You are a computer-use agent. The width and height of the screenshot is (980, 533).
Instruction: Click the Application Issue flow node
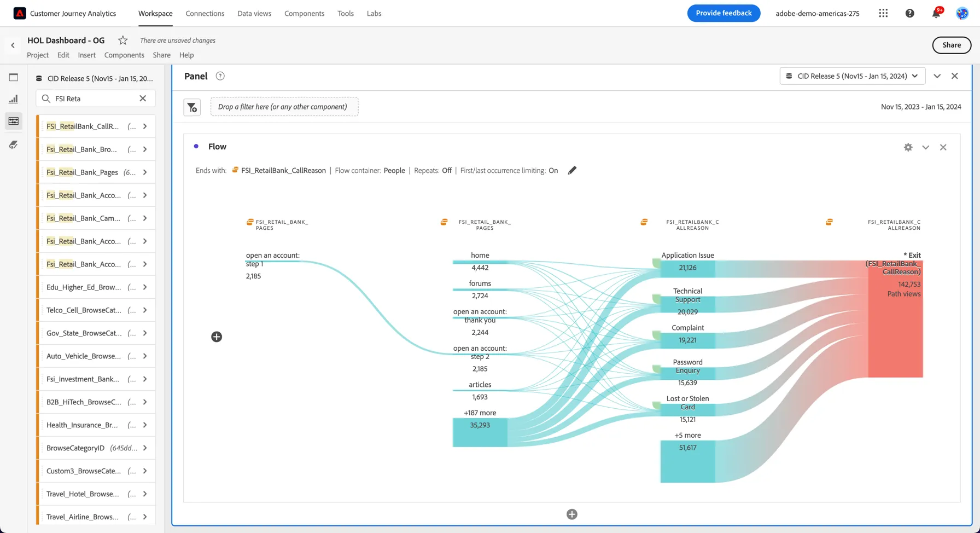pyautogui.click(x=687, y=268)
